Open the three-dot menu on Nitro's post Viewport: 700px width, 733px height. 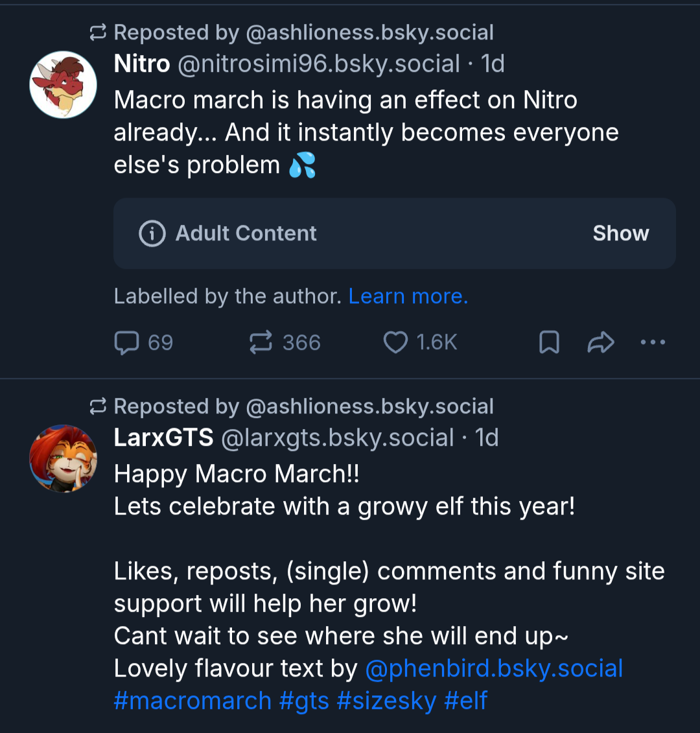click(x=653, y=343)
